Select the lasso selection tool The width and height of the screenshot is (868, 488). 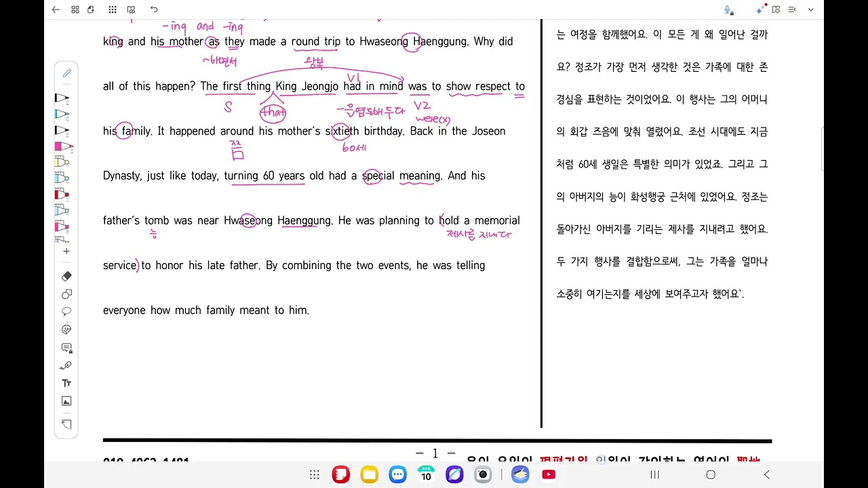click(66, 312)
